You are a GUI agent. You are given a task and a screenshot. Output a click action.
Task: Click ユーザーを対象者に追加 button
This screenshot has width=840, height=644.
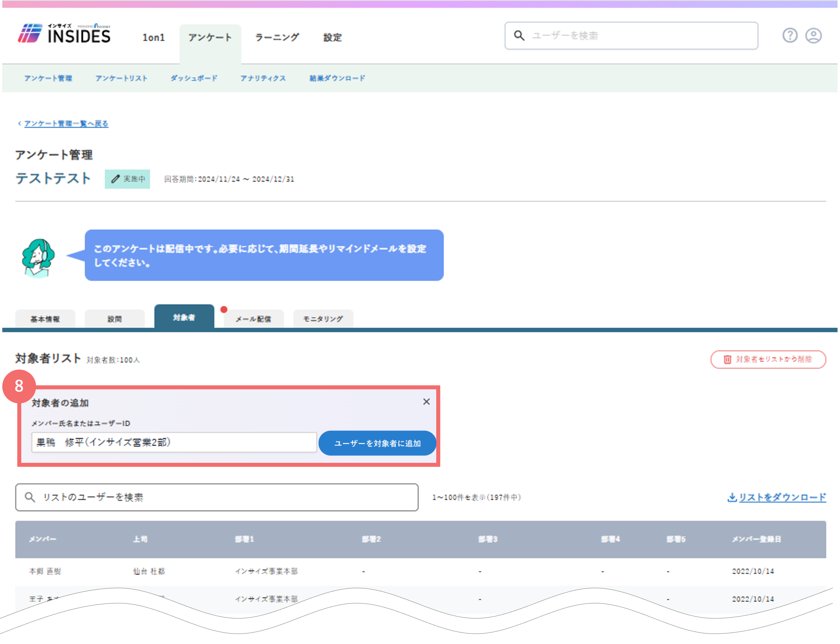click(377, 443)
